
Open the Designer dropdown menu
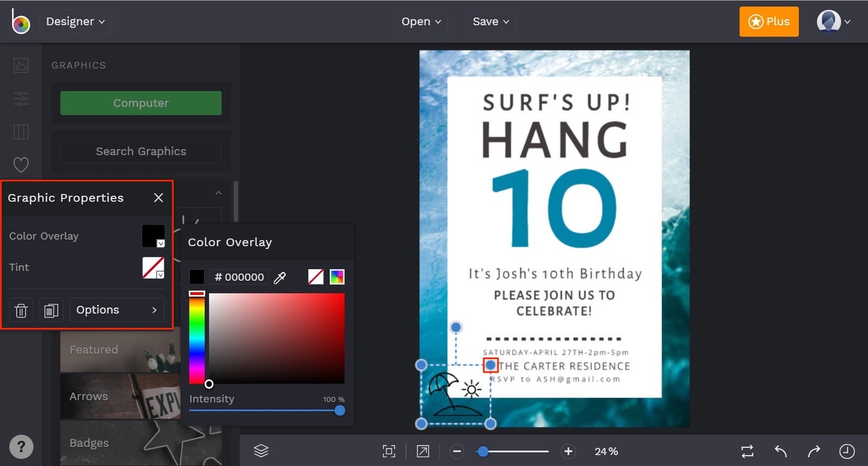(x=75, y=22)
